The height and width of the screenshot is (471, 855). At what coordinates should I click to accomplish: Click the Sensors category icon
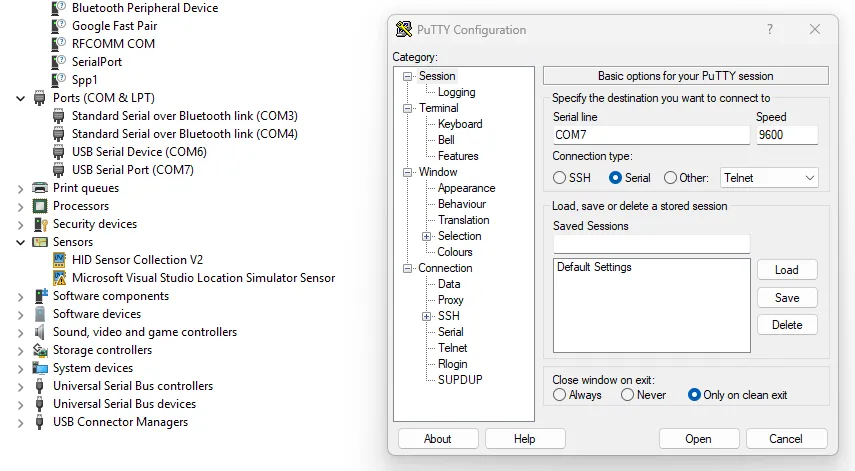40,242
